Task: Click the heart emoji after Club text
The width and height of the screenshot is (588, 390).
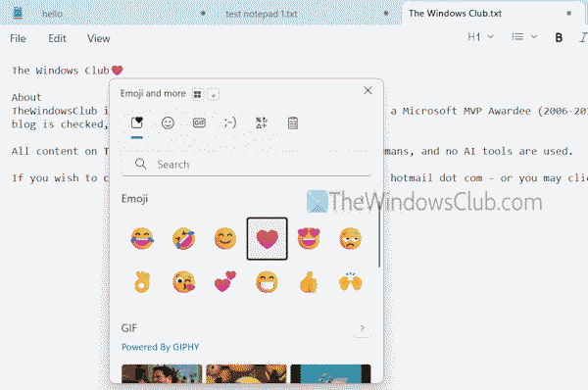Action: tap(117, 71)
